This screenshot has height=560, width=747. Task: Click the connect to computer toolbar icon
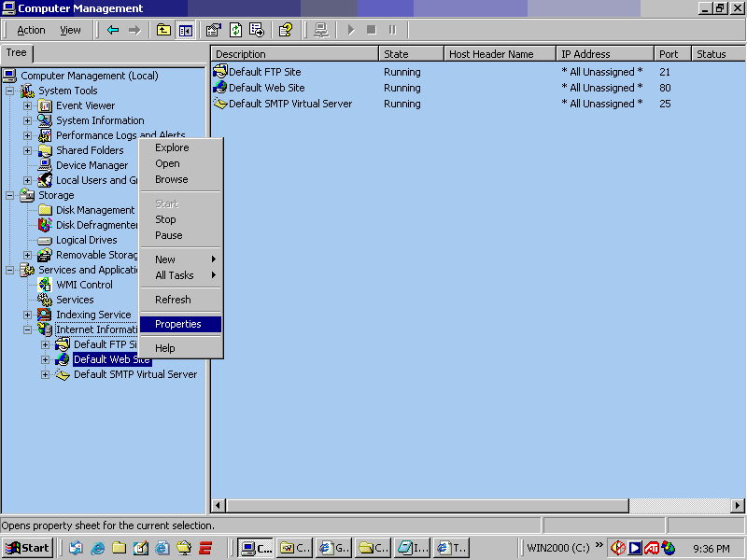pyautogui.click(x=321, y=30)
